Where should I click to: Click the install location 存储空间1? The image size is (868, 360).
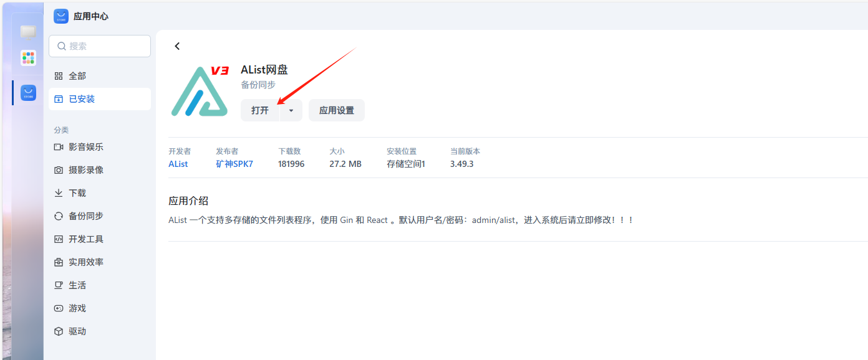(x=406, y=164)
